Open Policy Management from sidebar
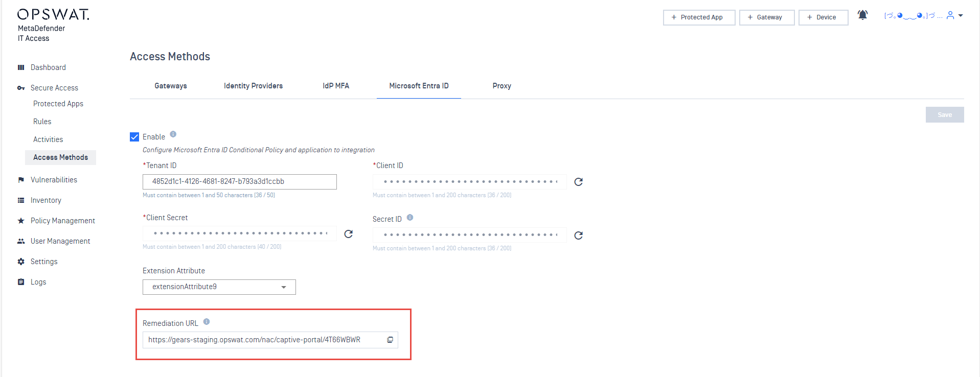 pos(63,221)
